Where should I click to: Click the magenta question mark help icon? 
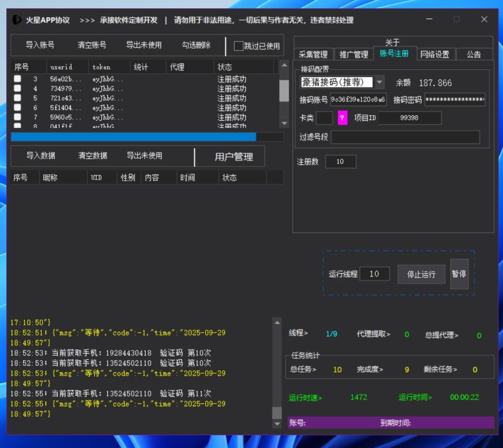pos(342,118)
